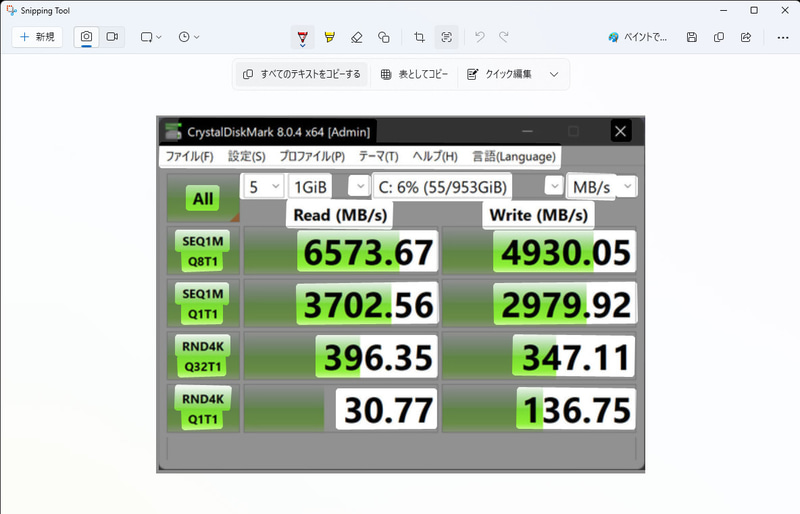800x514 pixels.
Task: Click the 6573.67 read result
Action: point(341,251)
